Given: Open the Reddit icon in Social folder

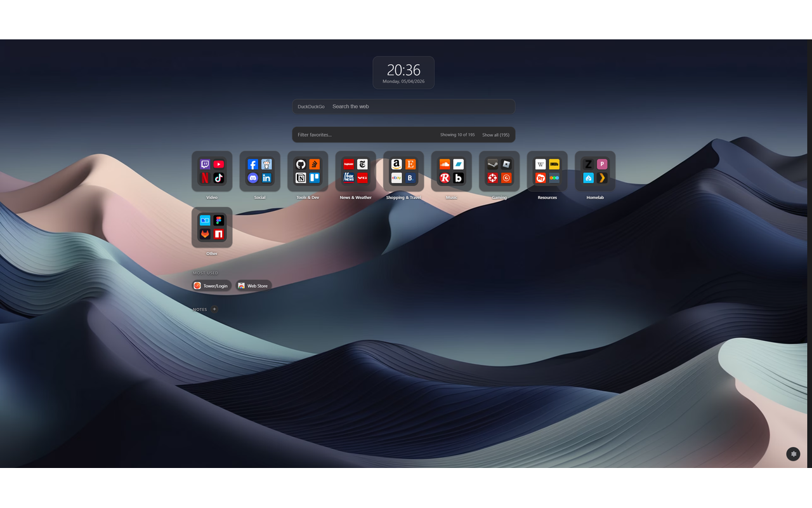Looking at the screenshot, I should 266,164.
